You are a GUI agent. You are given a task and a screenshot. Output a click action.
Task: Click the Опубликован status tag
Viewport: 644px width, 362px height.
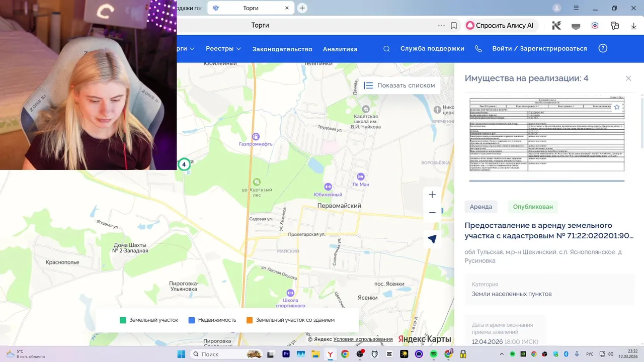tap(533, 207)
